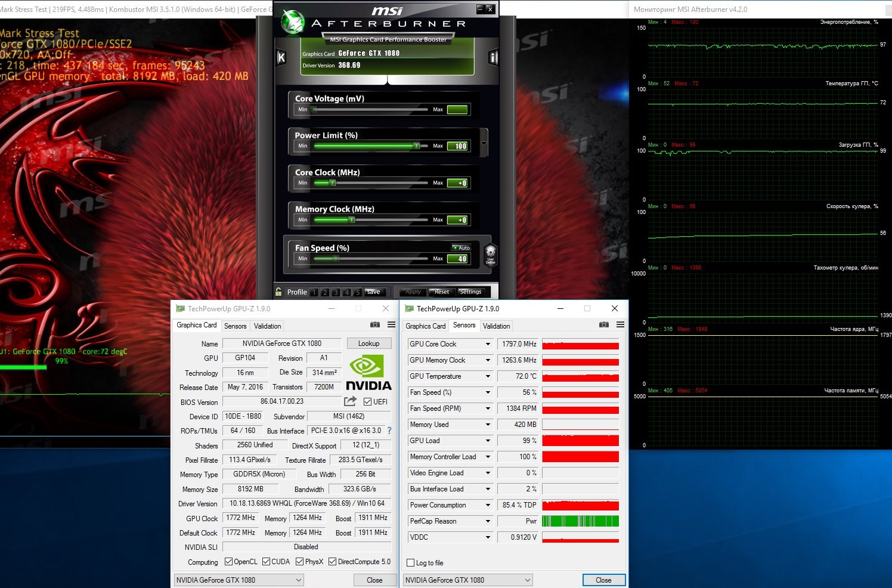Click the GPU-Z title bar icon of the Sensors window
This screenshot has height=588, width=892.
pyautogui.click(x=409, y=308)
